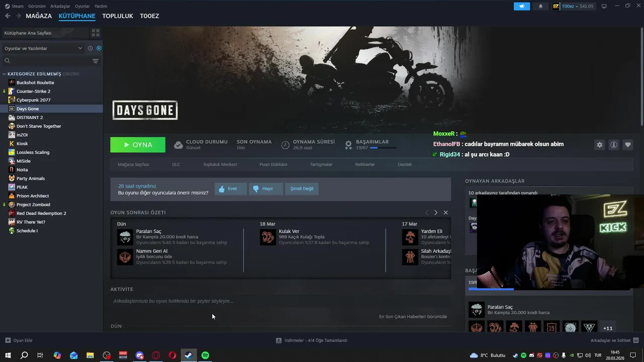Go back with the left arrow
Viewport: 644px width, 362px height.
(x=8, y=16)
